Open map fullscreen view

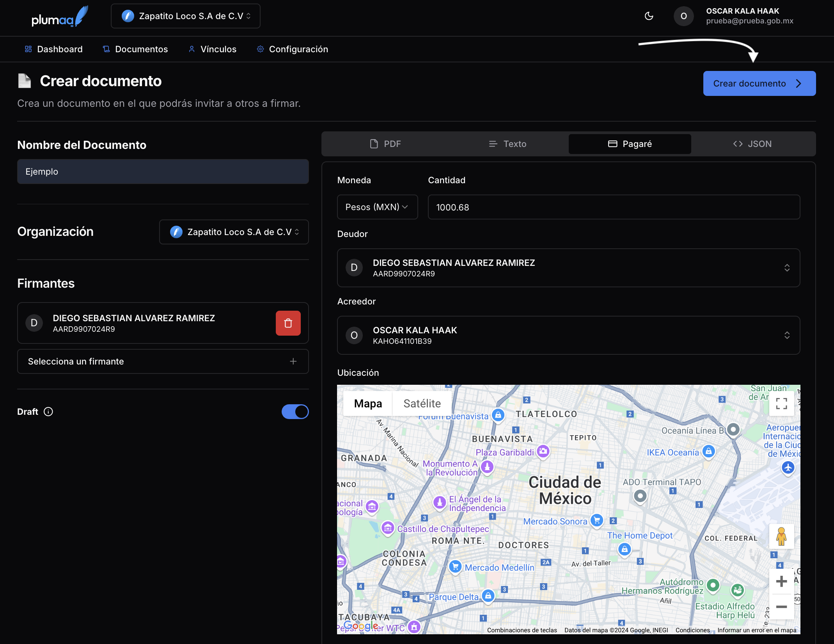tap(781, 403)
